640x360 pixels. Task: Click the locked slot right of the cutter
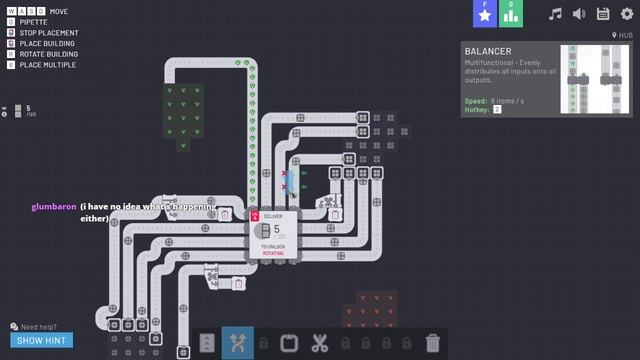345,343
